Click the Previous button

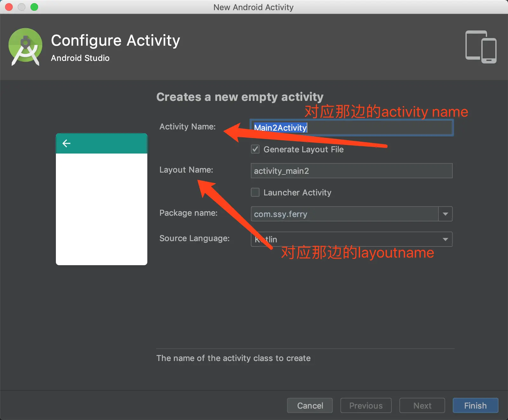pyautogui.click(x=366, y=405)
